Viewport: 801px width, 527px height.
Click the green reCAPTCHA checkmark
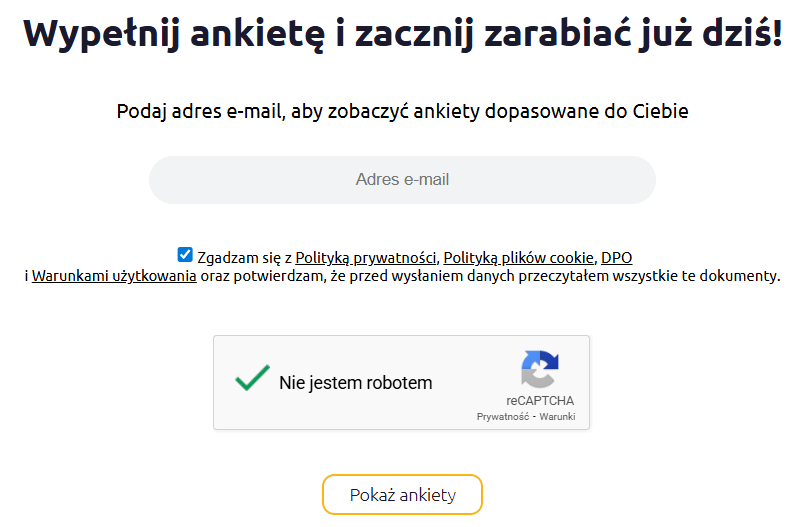coord(252,379)
